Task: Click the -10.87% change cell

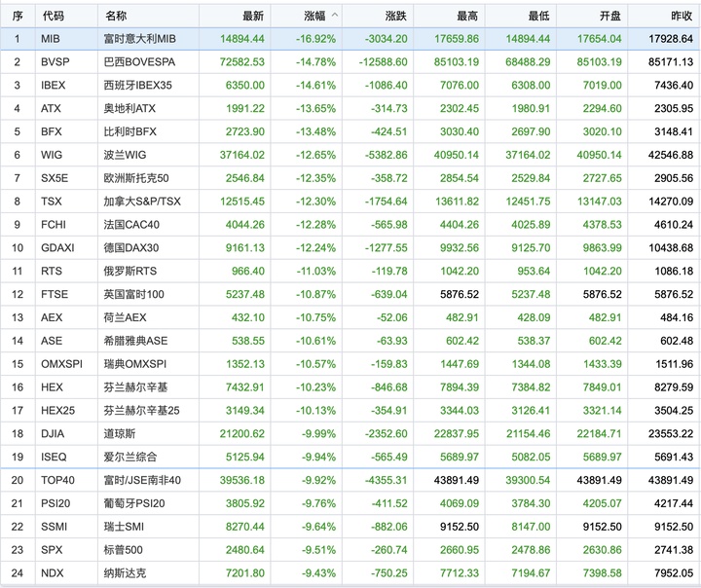Action: tap(315, 294)
